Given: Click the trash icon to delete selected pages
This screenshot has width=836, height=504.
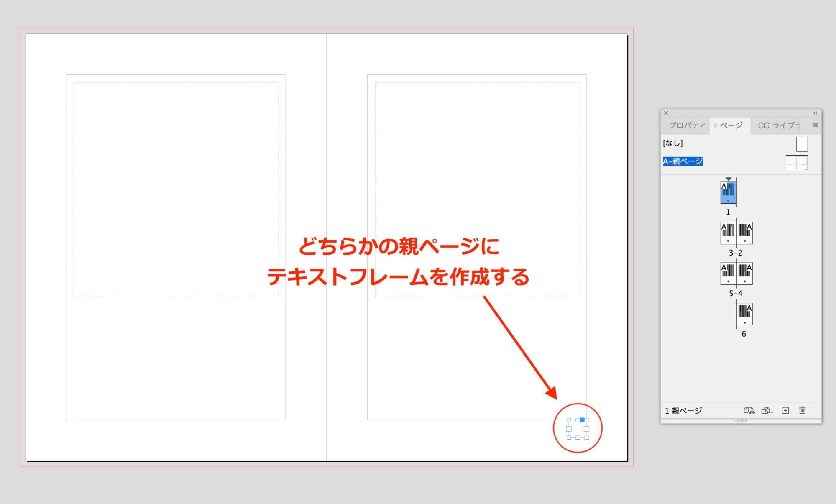Looking at the screenshot, I should click(802, 410).
